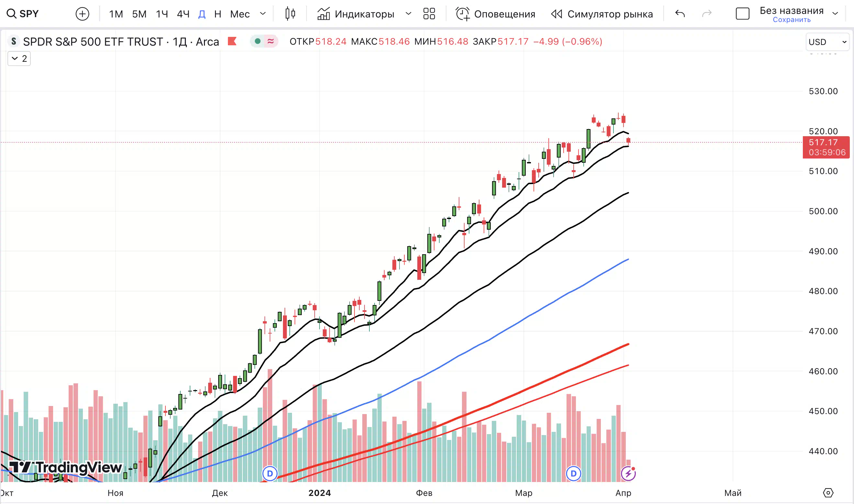
Task: Open the USD currency dropdown
Action: coord(827,42)
